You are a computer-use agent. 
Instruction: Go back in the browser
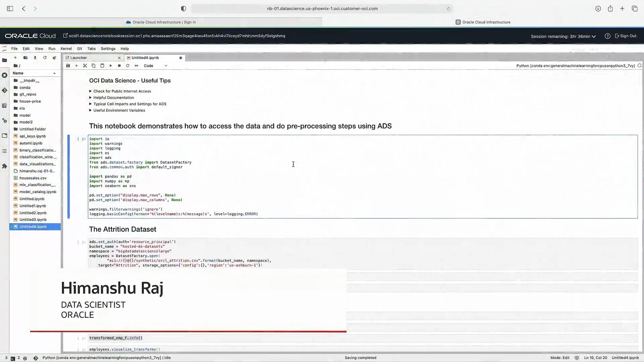pos(24,9)
